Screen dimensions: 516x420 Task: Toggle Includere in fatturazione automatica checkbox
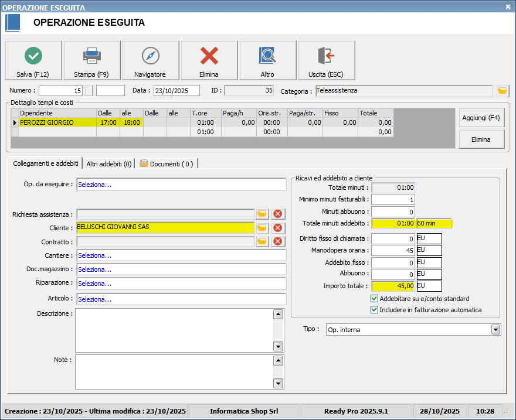[375, 310]
